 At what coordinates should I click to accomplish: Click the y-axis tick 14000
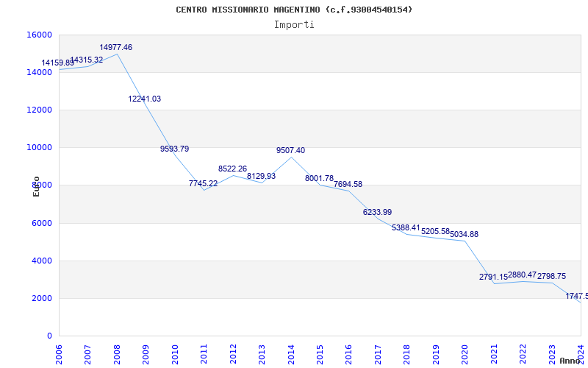tap(40, 72)
